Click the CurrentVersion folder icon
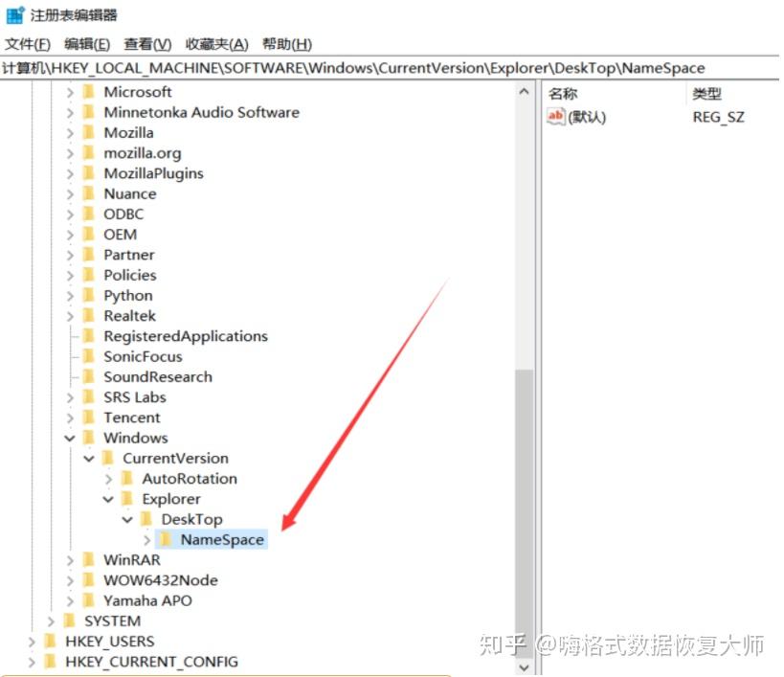The height and width of the screenshot is (677, 784). (x=108, y=458)
